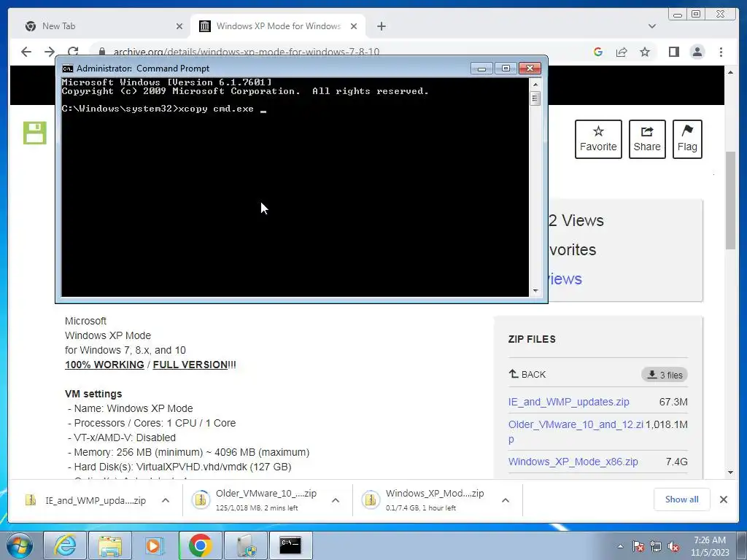Click the Favorite button

click(x=598, y=139)
